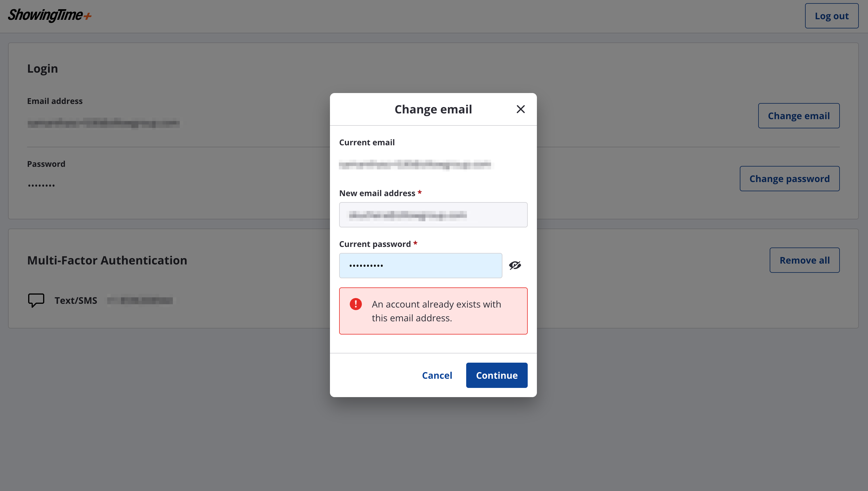
Task: Click the red error alert icon
Action: click(355, 304)
